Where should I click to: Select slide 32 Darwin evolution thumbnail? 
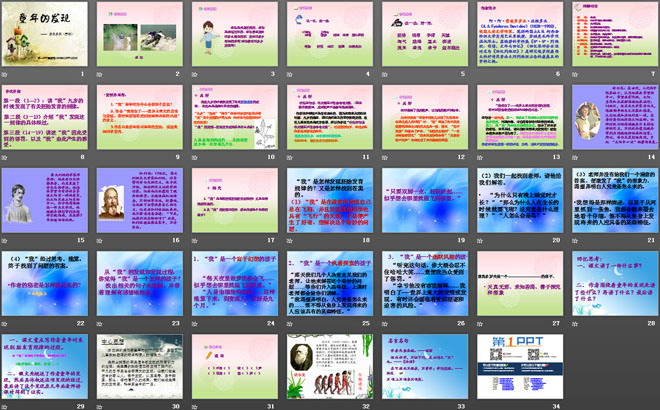click(330, 366)
